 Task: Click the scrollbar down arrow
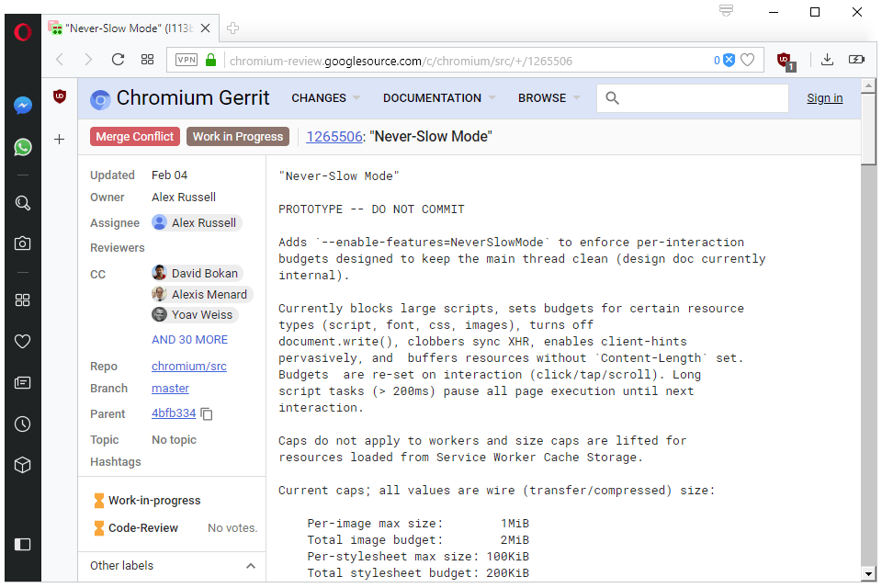[868, 574]
